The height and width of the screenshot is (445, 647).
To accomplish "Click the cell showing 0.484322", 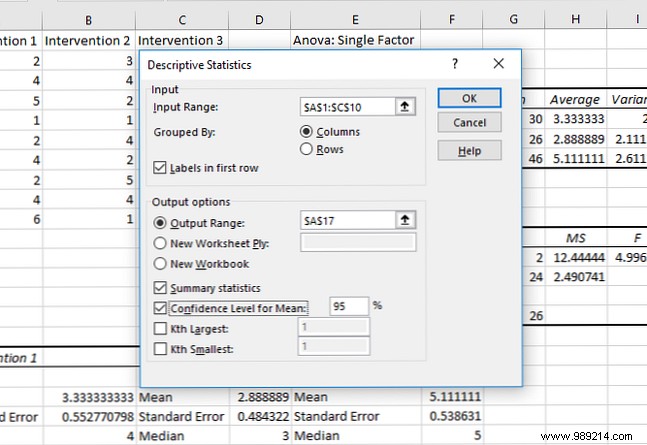I will 259,417.
